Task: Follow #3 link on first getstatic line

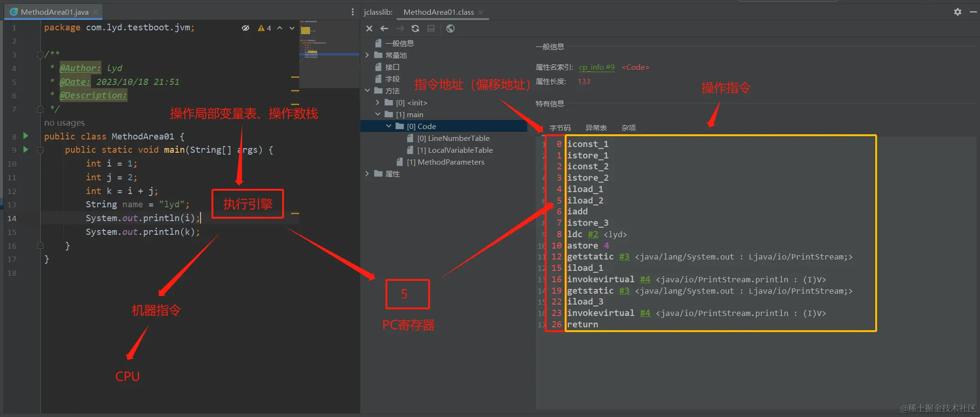Action: coord(624,257)
